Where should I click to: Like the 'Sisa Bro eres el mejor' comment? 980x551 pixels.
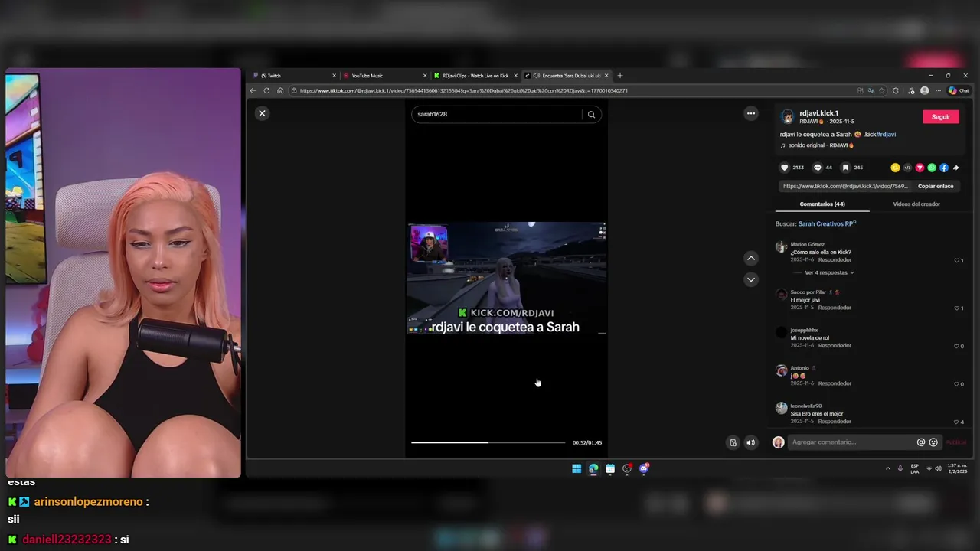[x=957, y=422]
